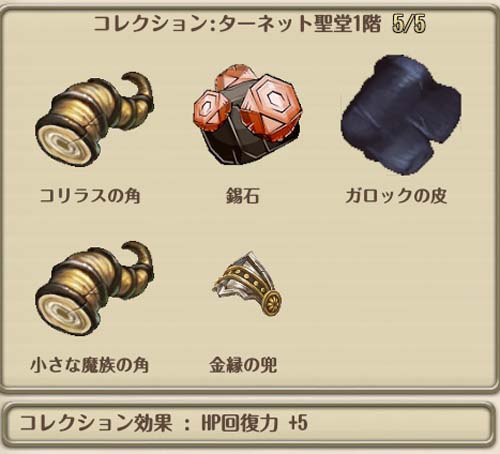Click the 小さな魔族の角 item label

pos(89,365)
